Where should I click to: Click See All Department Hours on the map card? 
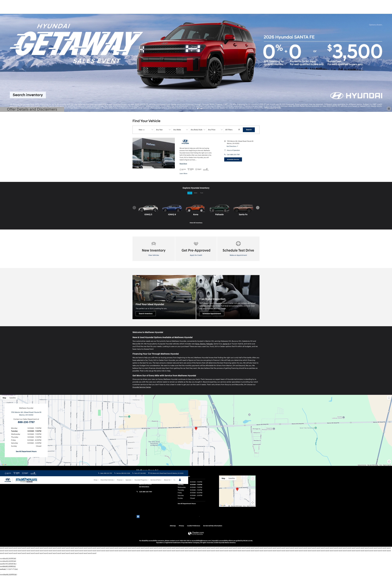pyautogui.click(x=26, y=452)
